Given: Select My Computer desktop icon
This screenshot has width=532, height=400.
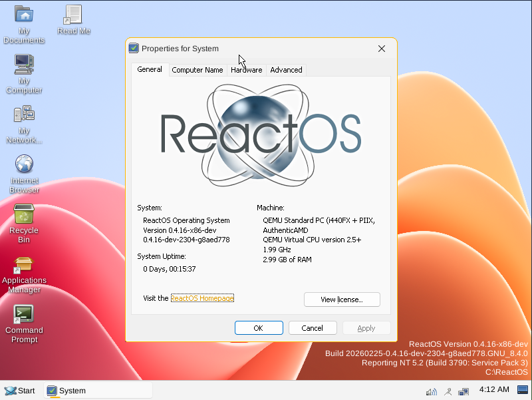Looking at the screenshot, I should [x=24, y=73].
